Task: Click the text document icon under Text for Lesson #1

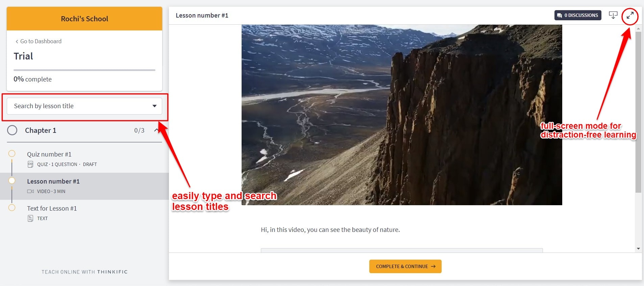Action: point(30,218)
